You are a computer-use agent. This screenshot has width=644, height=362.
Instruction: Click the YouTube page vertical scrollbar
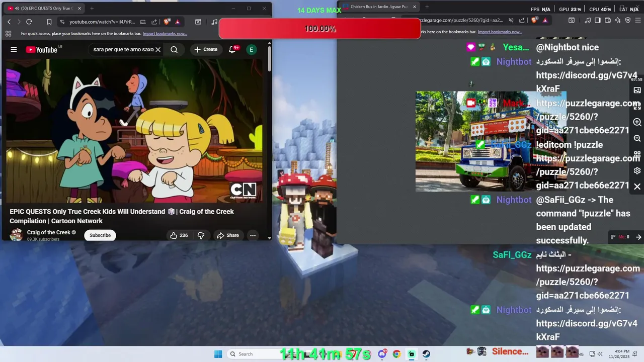(x=269, y=58)
